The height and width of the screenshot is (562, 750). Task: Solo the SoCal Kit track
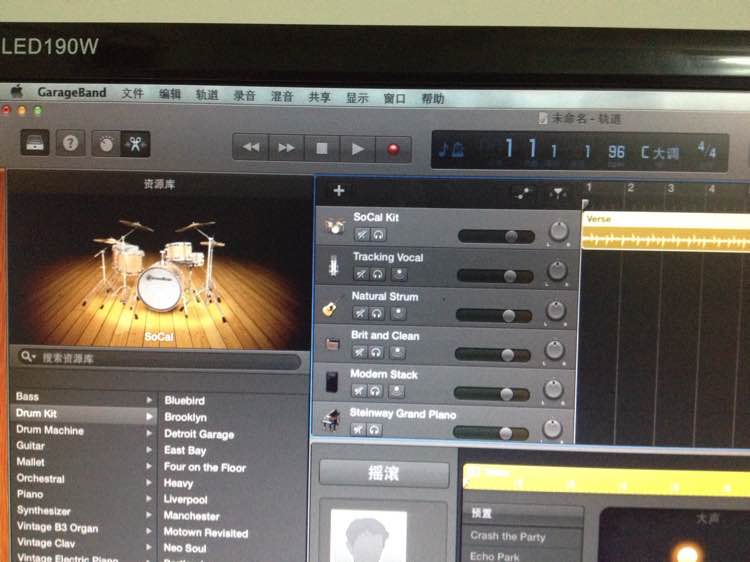tap(378, 235)
